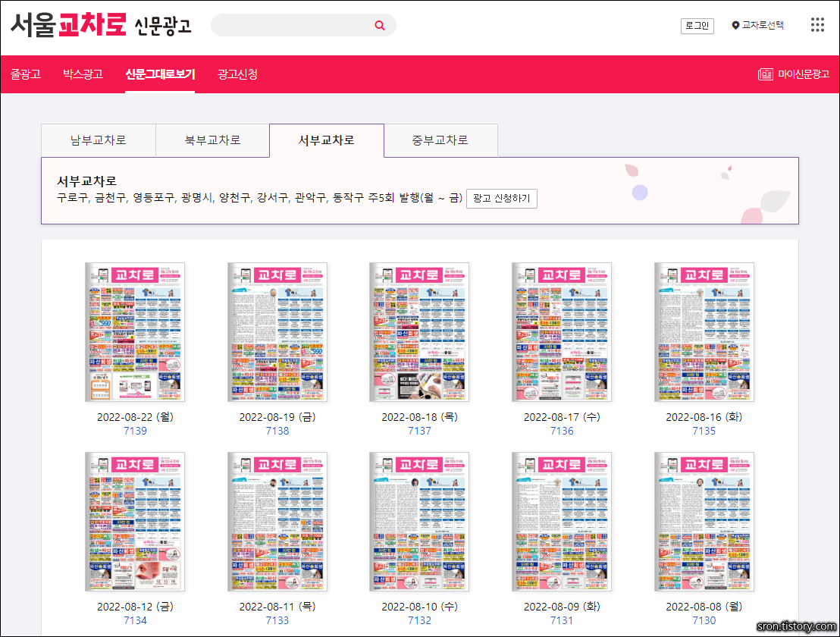Image resolution: width=840 pixels, height=637 pixels.
Task: Click the date text 2022-08-19 (금)
Action: [277, 417]
